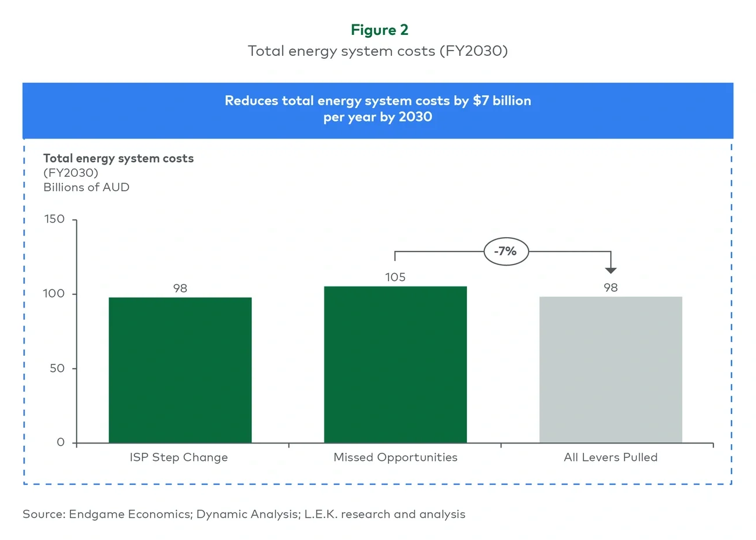Click the 150 mark on the y-axis
The image size is (756, 540).
pos(55,219)
